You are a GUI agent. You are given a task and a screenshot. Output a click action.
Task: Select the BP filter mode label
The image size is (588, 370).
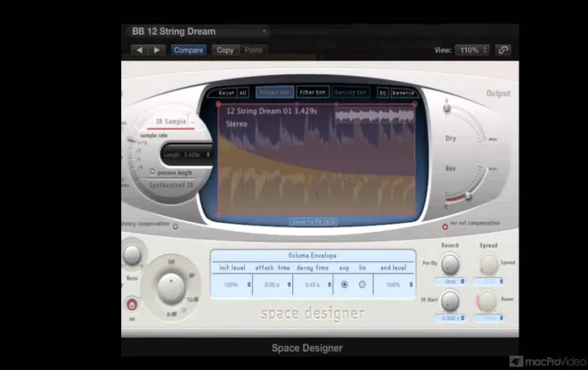192,275
